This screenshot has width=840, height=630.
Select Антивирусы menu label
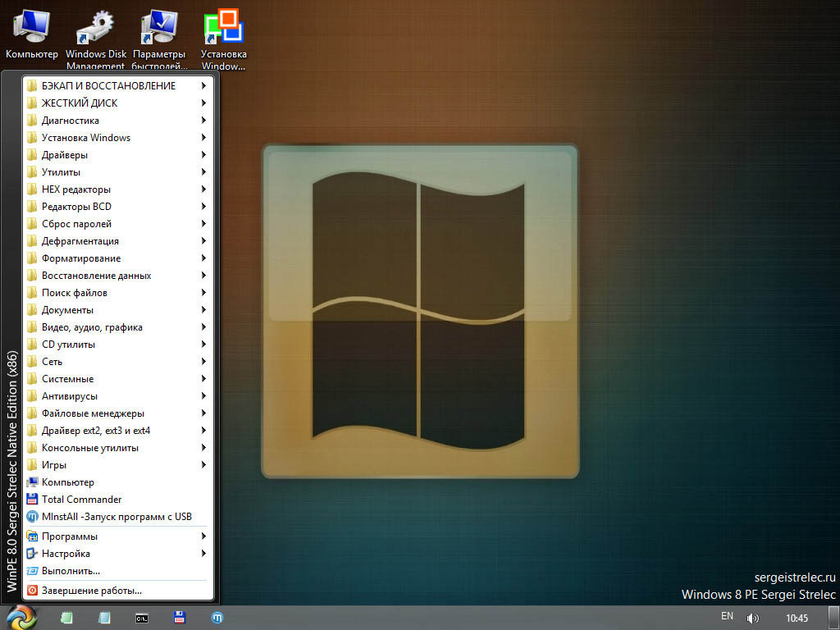point(70,396)
